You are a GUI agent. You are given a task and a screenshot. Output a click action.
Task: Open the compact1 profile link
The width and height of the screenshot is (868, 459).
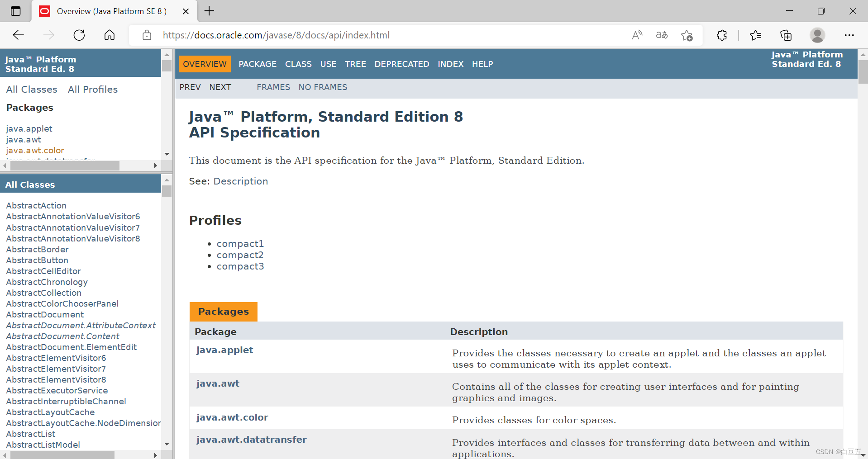pyautogui.click(x=240, y=244)
